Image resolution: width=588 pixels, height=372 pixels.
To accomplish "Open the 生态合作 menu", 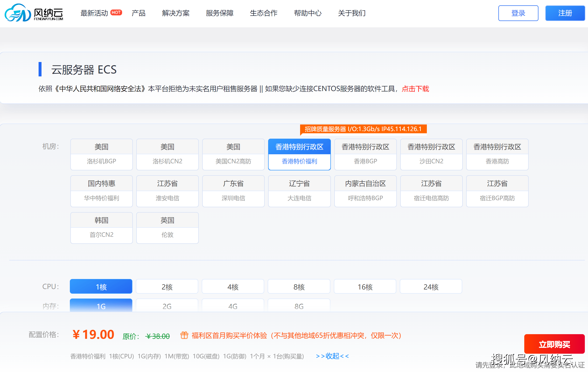I will pos(264,13).
